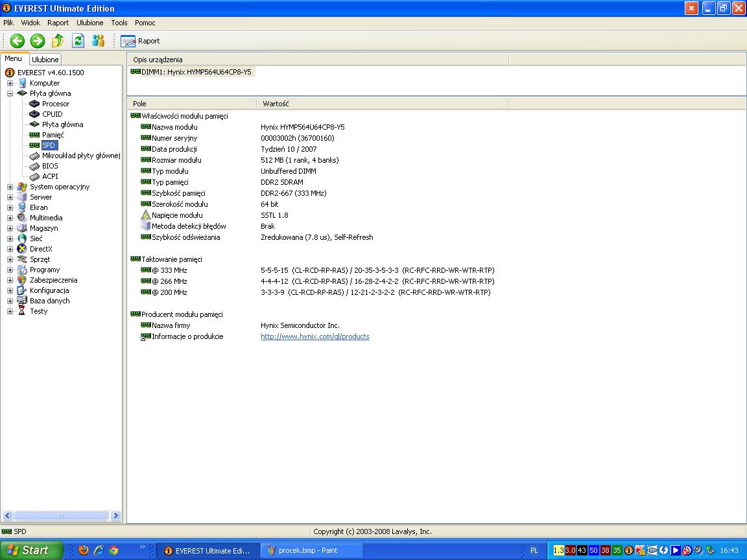This screenshot has width=747, height=560.
Task: Click the Metoda detekcji błędów row icon
Action: (146, 226)
